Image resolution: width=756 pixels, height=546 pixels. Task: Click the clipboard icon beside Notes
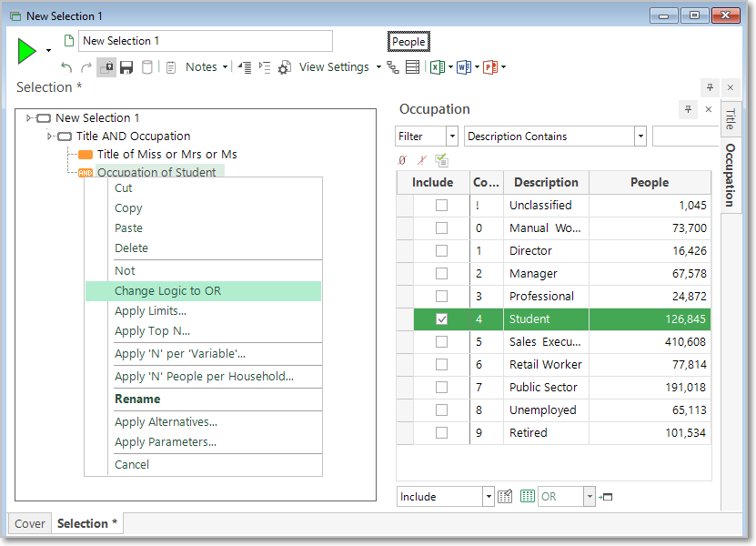[171, 67]
